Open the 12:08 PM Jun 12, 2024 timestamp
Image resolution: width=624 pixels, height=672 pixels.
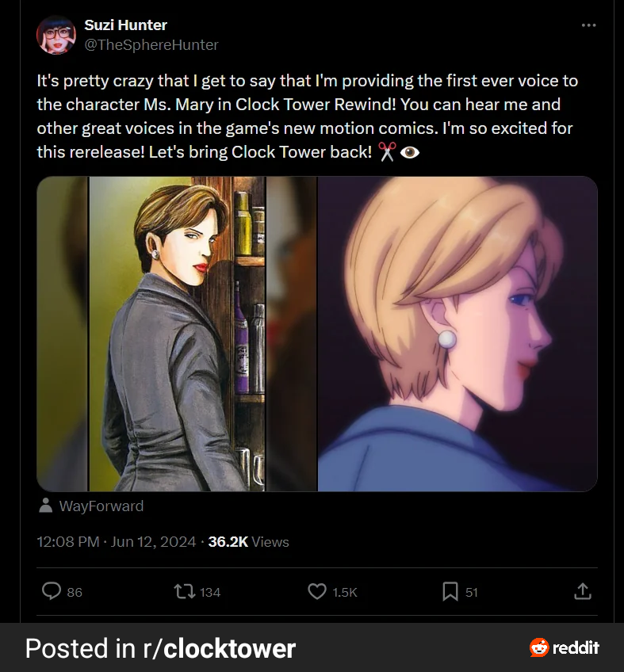point(117,542)
